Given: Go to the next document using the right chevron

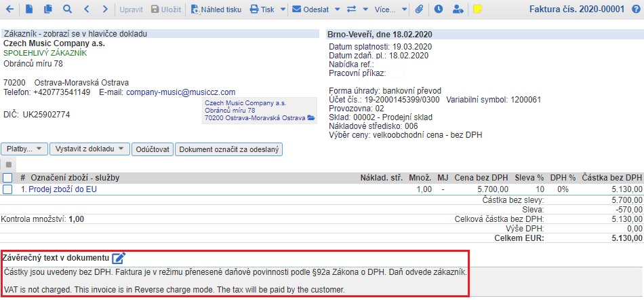Looking at the screenshot, I should coord(104,10).
